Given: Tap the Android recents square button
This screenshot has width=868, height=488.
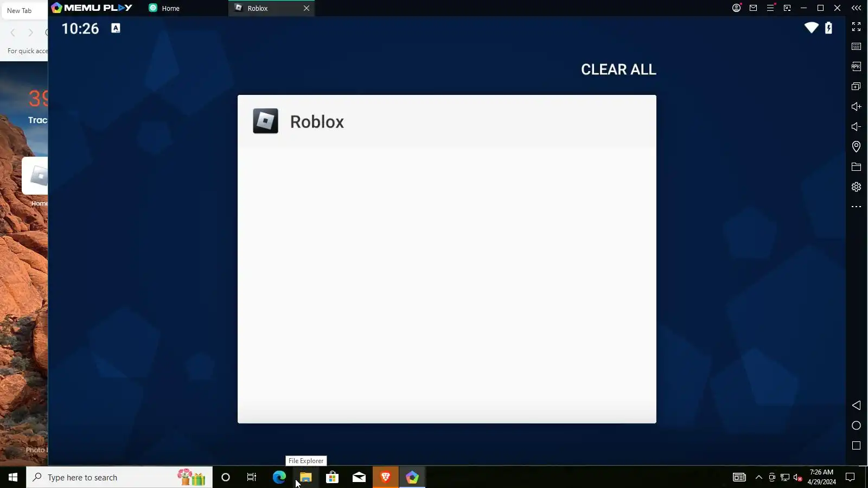Looking at the screenshot, I should point(856,445).
